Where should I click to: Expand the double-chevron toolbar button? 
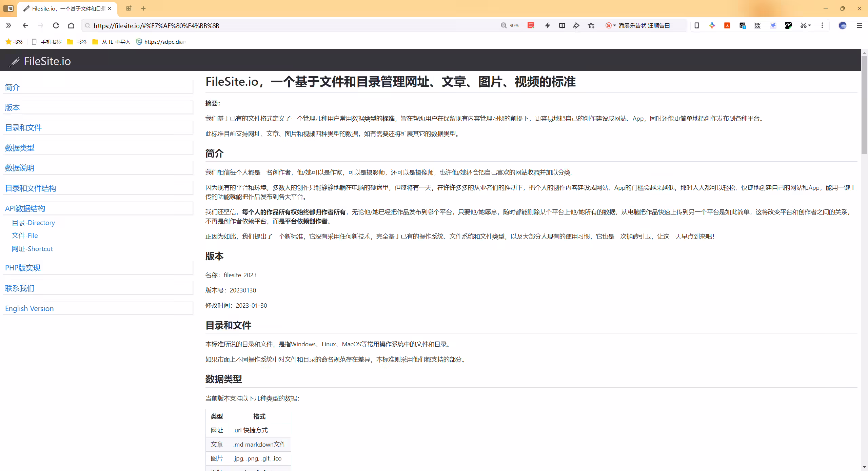click(x=8, y=25)
